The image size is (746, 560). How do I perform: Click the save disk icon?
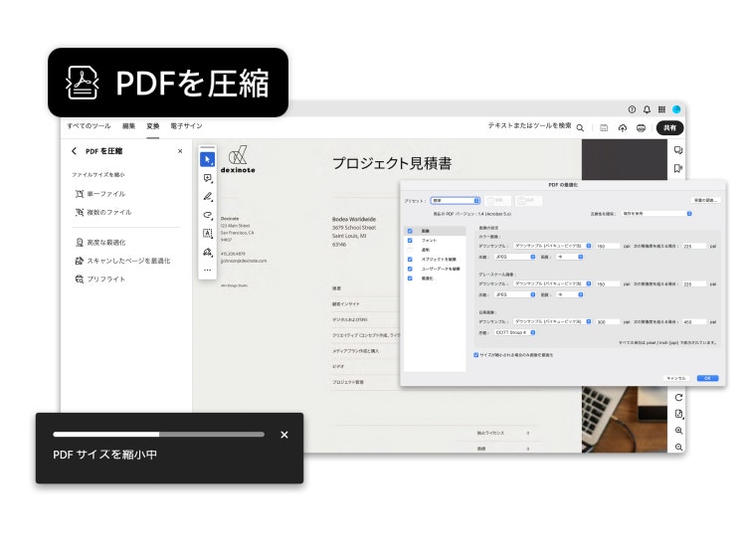tap(604, 127)
